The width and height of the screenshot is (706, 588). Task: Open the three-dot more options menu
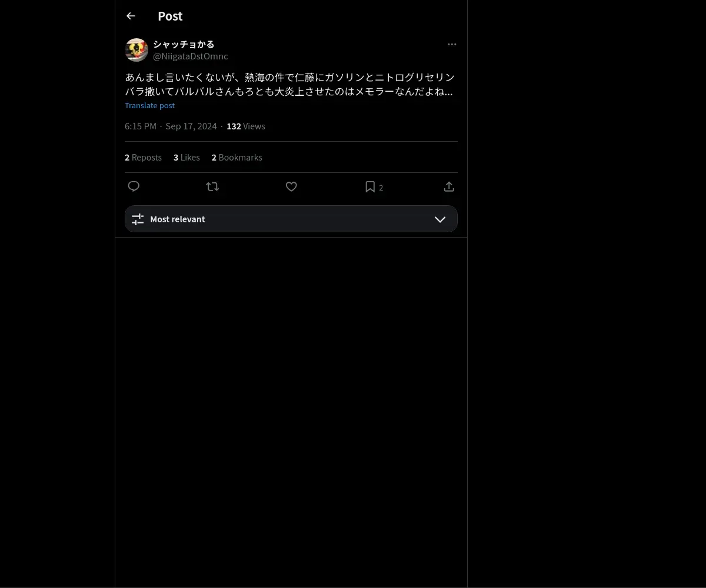point(452,45)
